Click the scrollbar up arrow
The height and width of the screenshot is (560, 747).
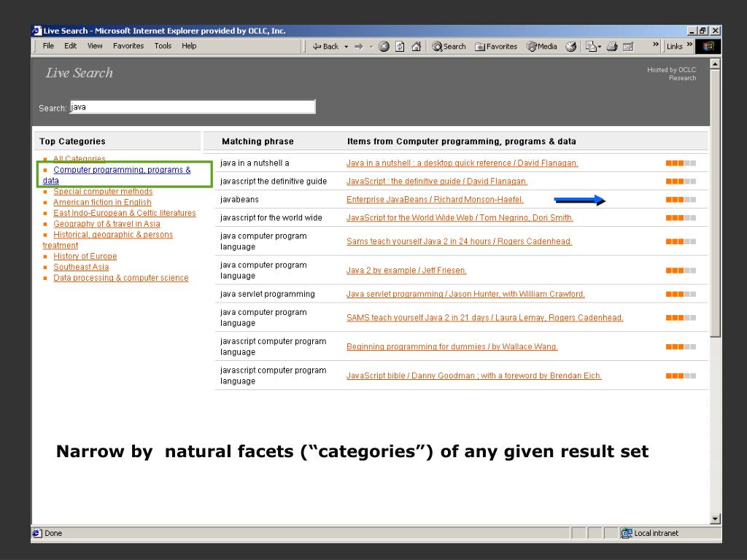(x=715, y=64)
